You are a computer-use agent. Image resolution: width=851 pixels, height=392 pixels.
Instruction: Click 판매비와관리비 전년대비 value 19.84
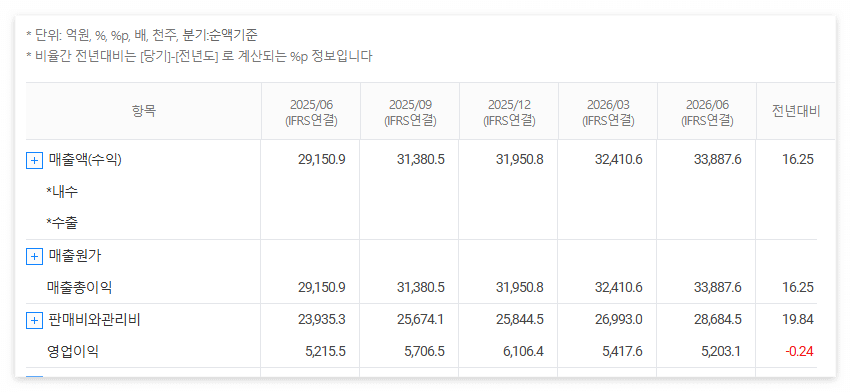[x=798, y=320]
